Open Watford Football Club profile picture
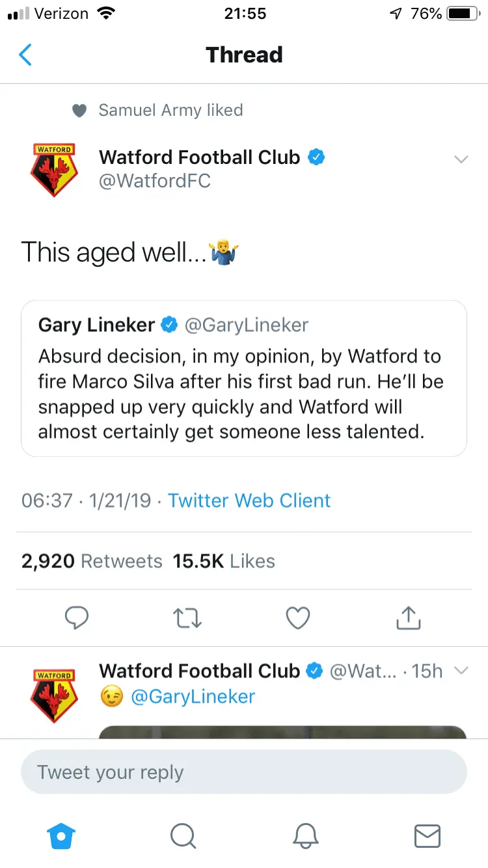 click(54, 170)
